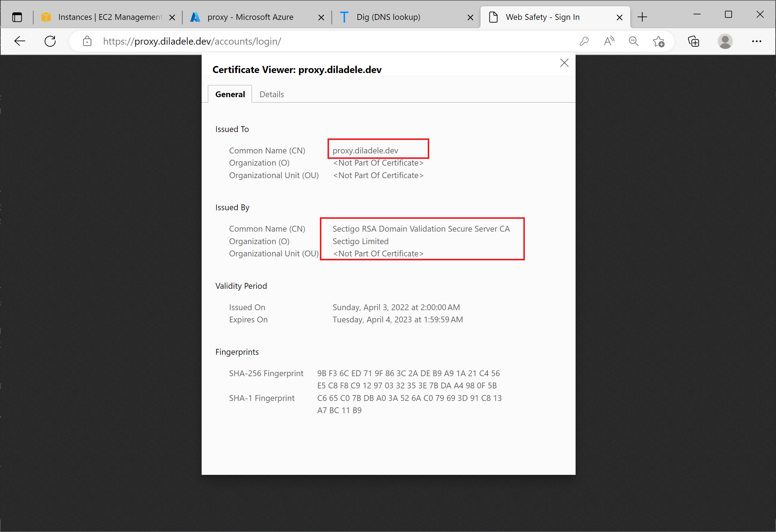The image size is (776, 532).
Task: Open a new browser tab
Action: point(642,17)
